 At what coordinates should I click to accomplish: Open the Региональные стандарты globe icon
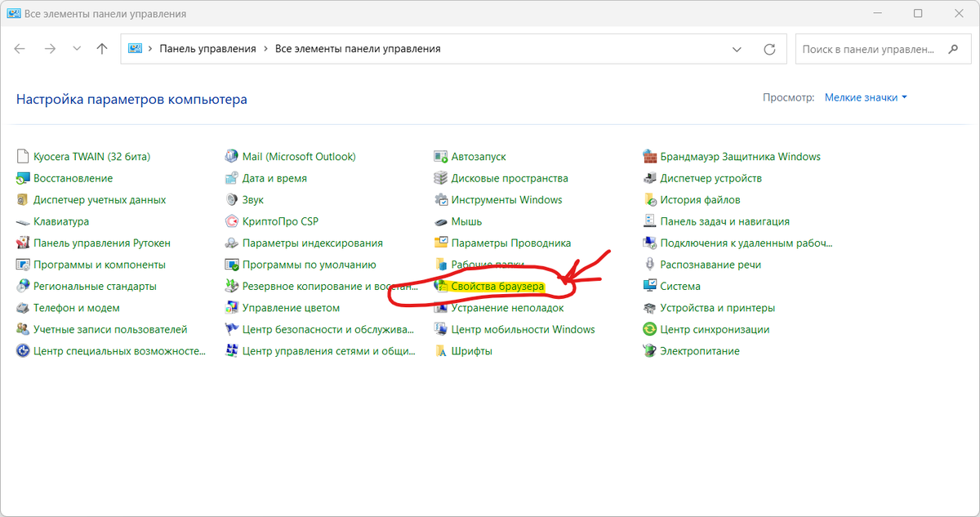coord(23,286)
